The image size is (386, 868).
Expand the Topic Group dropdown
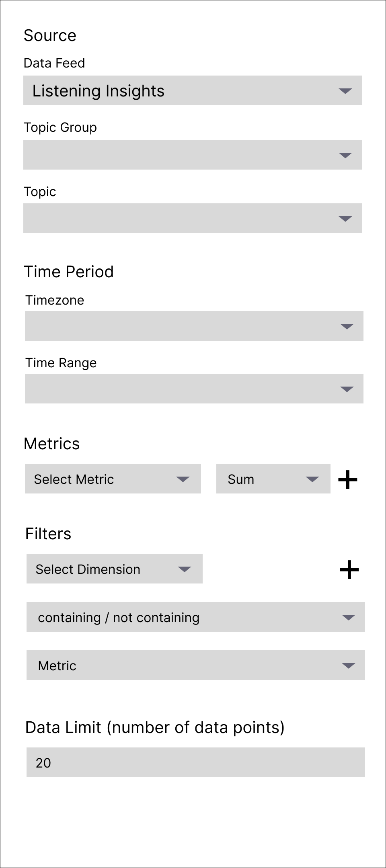coord(193,155)
